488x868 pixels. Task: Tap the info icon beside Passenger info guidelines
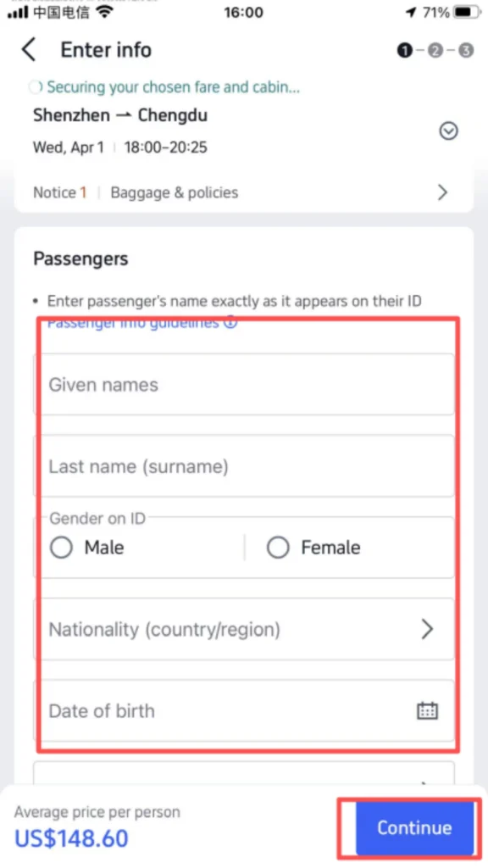point(230,322)
